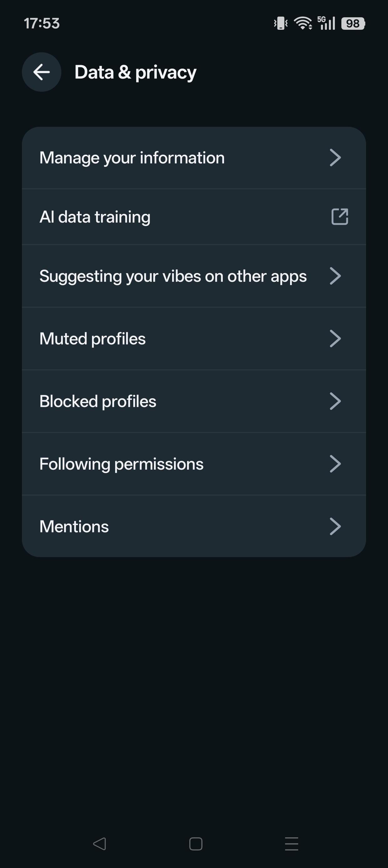Tap the external link icon for AI data training
The height and width of the screenshot is (868, 388).
tap(339, 217)
